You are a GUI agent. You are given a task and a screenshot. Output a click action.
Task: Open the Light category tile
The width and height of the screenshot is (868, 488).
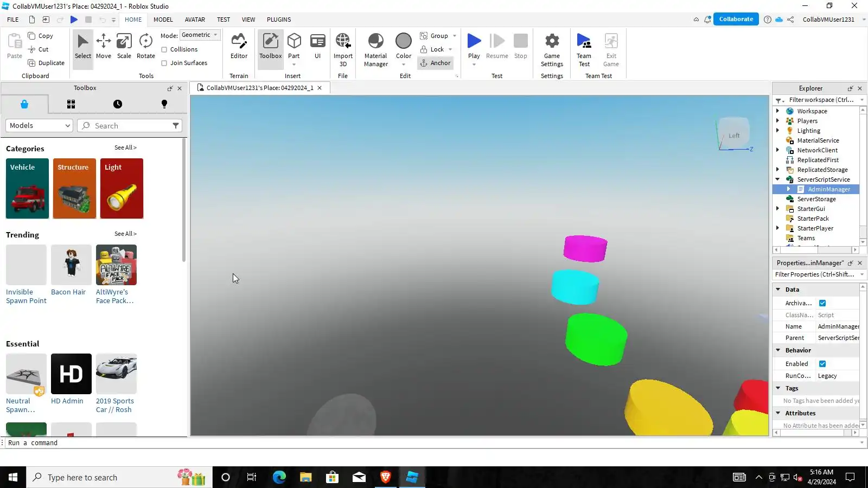122,189
